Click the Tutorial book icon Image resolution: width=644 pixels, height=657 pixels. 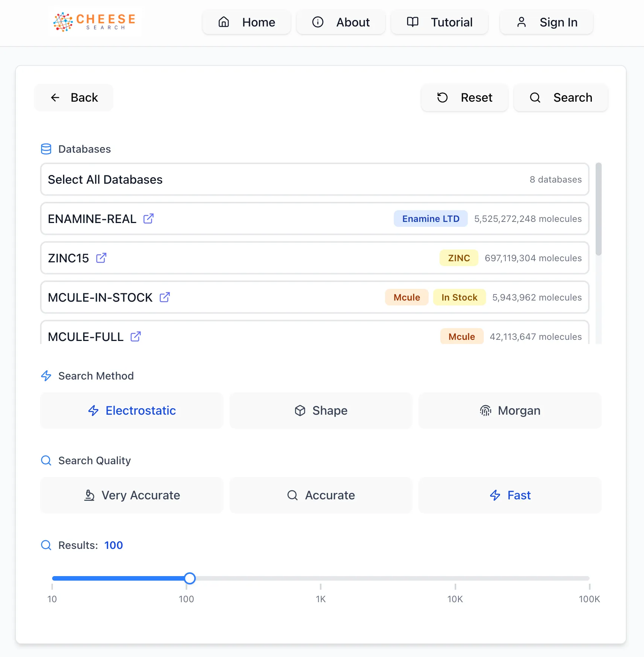click(413, 22)
